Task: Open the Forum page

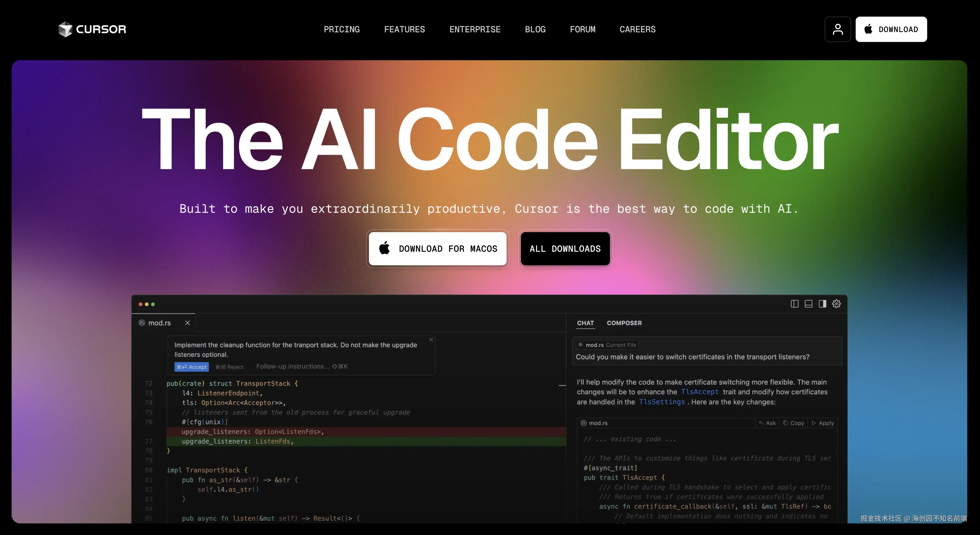Action: pos(583,29)
